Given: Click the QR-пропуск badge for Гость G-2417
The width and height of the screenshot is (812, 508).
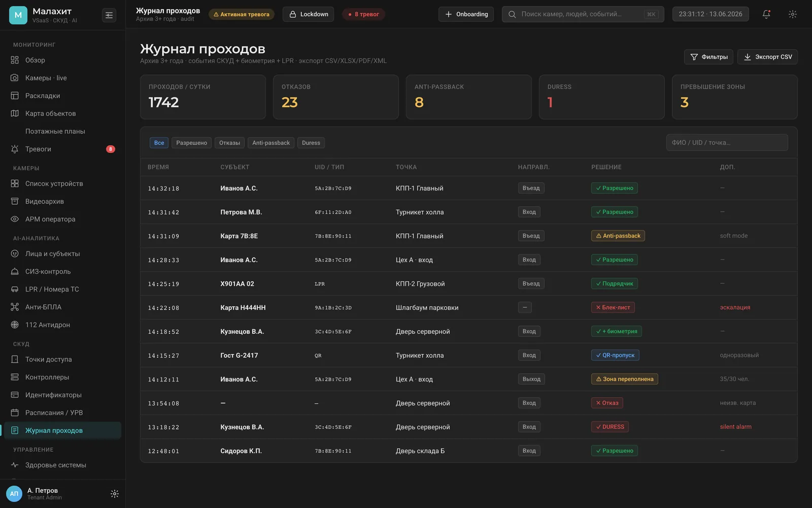Looking at the screenshot, I should pos(615,355).
